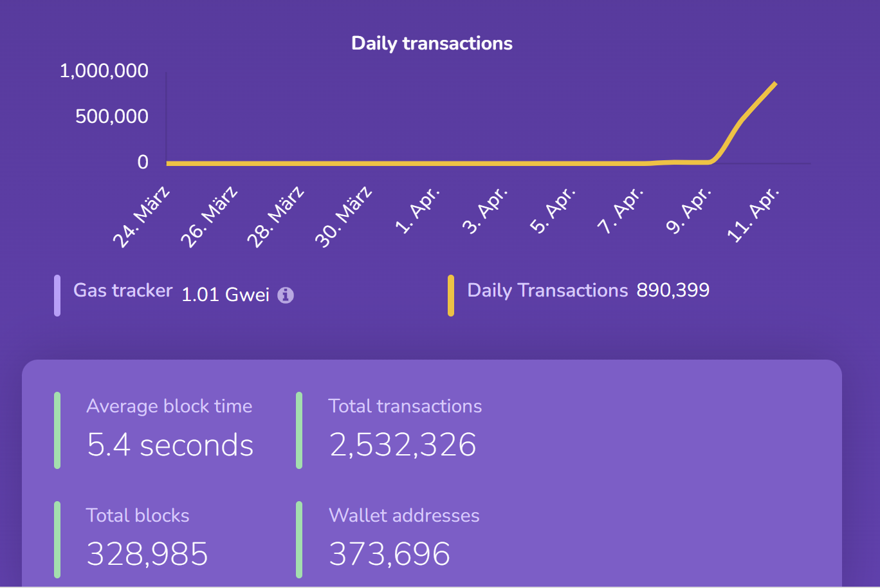Image resolution: width=880 pixels, height=588 pixels.
Task: Click the Wallet addresses count 373,696
Action: [x=389, y=554]
